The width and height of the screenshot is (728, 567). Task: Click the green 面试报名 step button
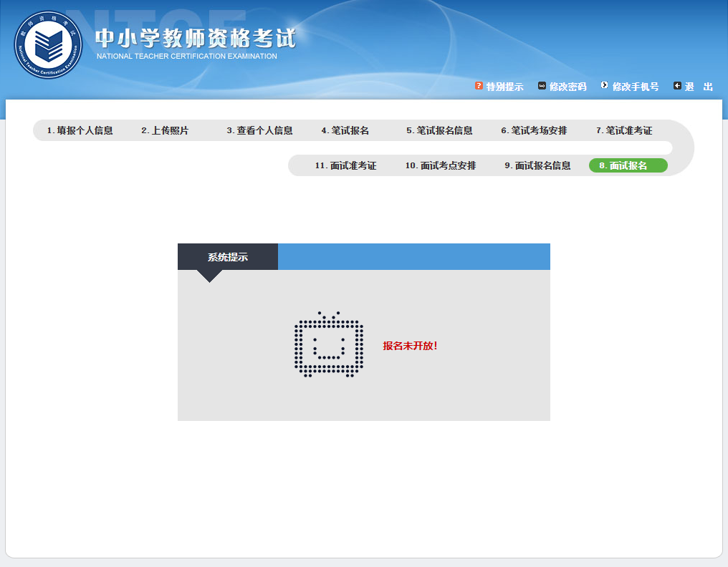tap(628, 165)
